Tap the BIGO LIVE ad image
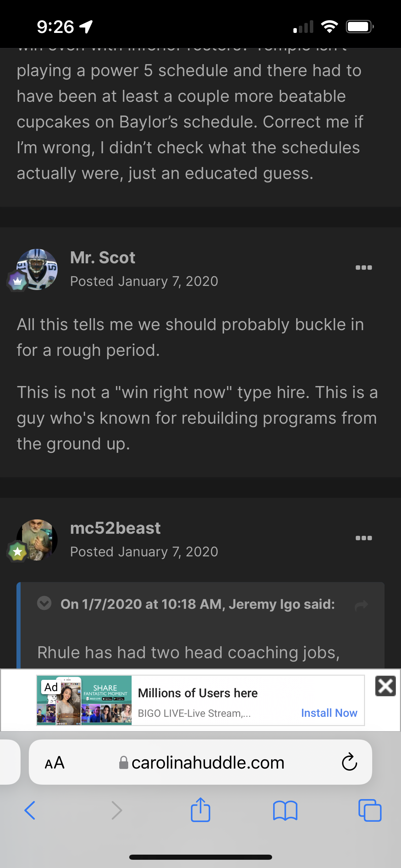 tap(84, 700)
